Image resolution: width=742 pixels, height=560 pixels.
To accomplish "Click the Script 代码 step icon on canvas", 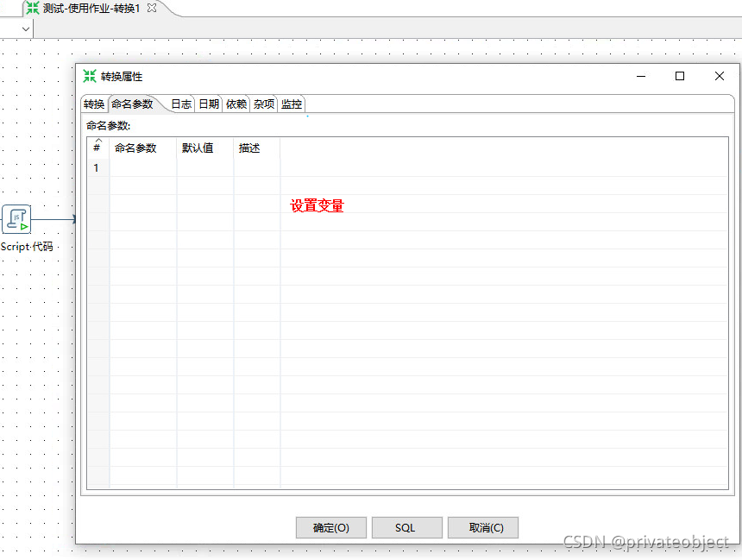I will coord(16,219).
